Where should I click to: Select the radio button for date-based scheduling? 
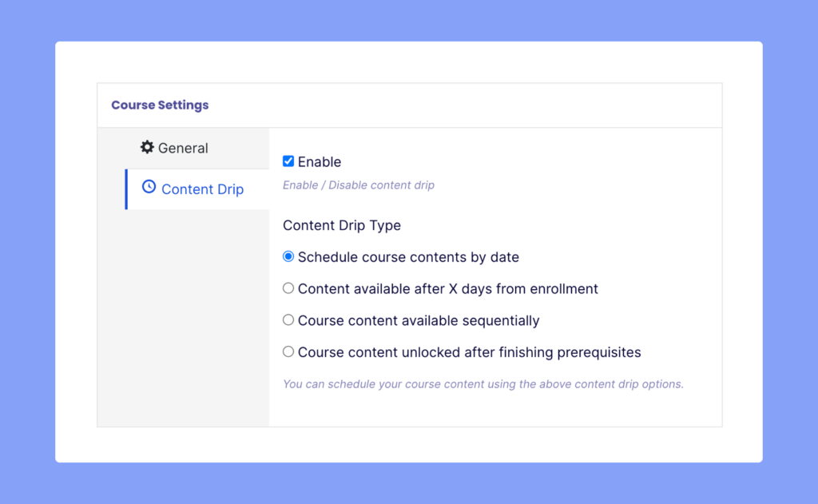click(x=288, y=256)
